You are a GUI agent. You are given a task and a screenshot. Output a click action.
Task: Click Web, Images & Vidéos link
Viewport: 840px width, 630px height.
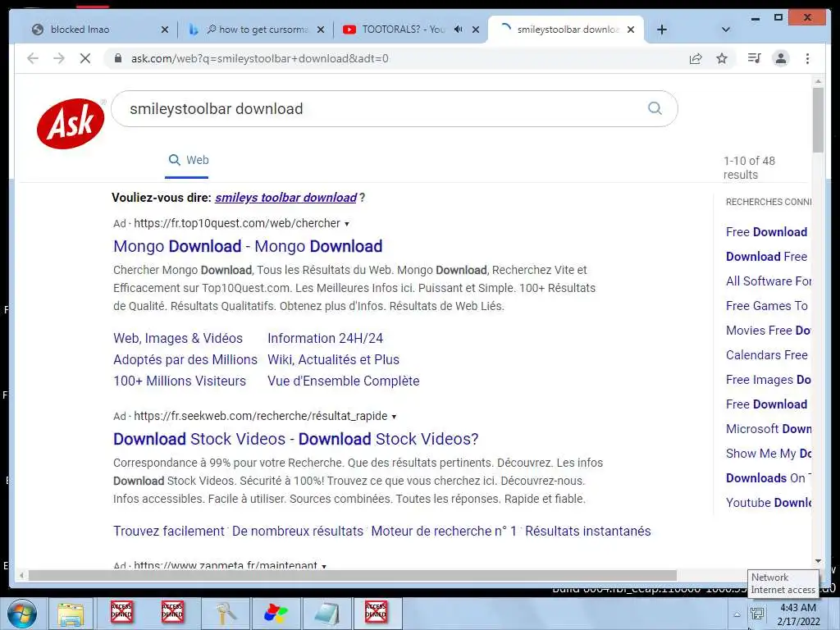pos(178,339)
